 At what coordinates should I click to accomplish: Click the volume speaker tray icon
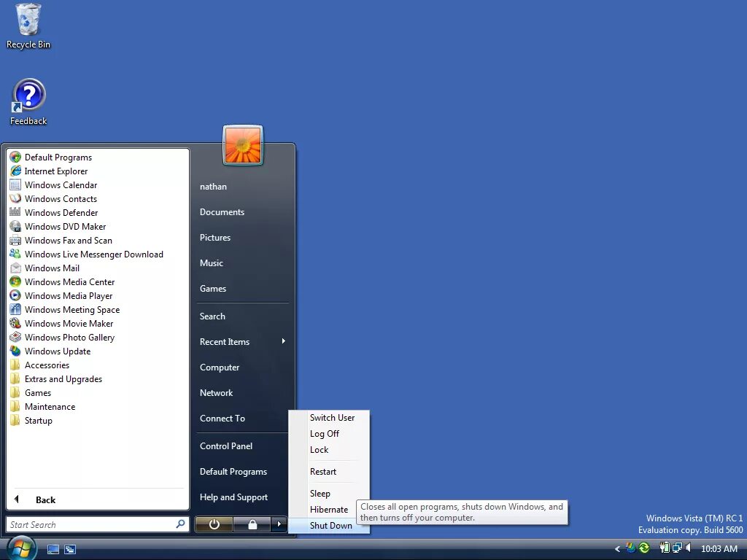pyautogui.click(x=688, y=548)
